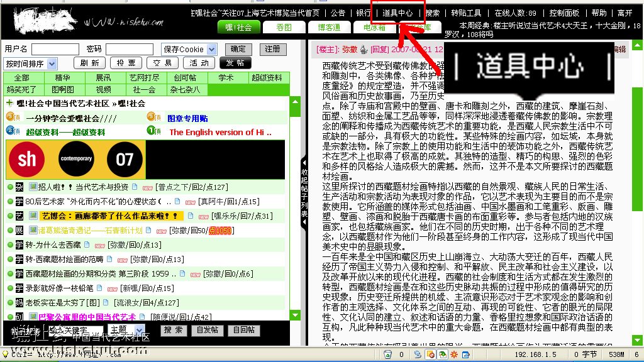
Task: Click the page icon after 录影就好像一枝铅笔
Action: [x=99, y=288]
